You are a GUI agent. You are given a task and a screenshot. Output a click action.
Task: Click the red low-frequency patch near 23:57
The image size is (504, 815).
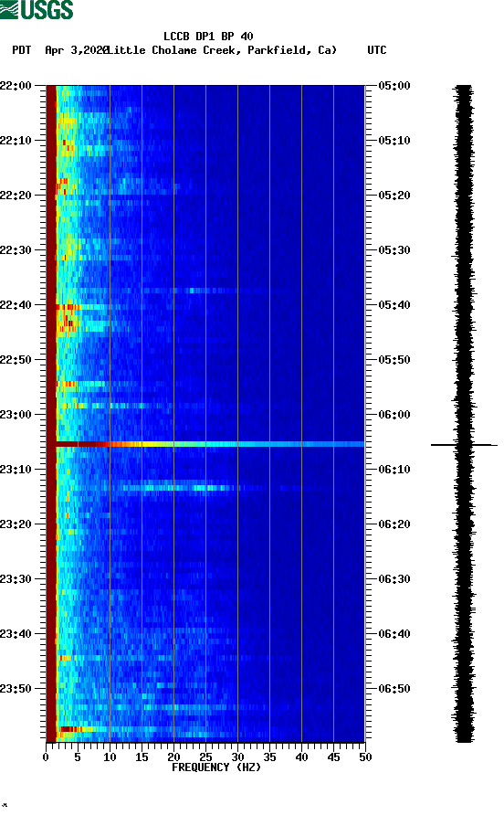[x=71, y=729]
